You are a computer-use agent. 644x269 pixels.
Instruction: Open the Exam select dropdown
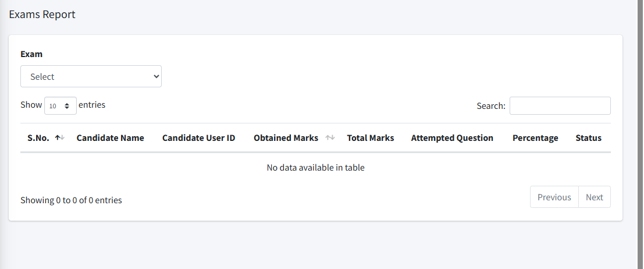tap(91, 76)
